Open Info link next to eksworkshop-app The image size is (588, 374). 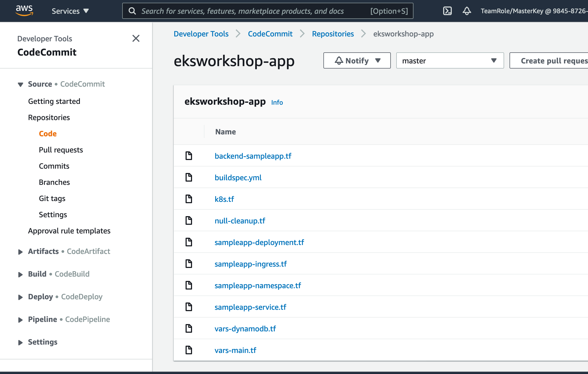(277, 103)
